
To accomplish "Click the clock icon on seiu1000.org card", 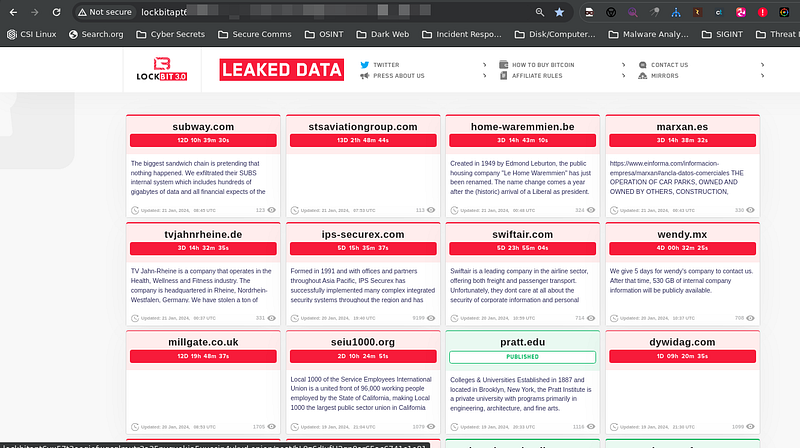I will pyautogui.click(x=294, y=427).
